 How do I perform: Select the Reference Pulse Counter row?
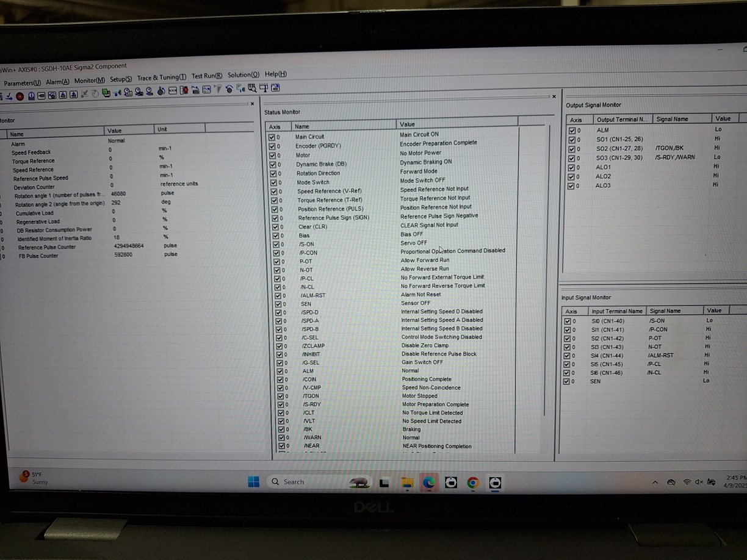coord(98,247)
